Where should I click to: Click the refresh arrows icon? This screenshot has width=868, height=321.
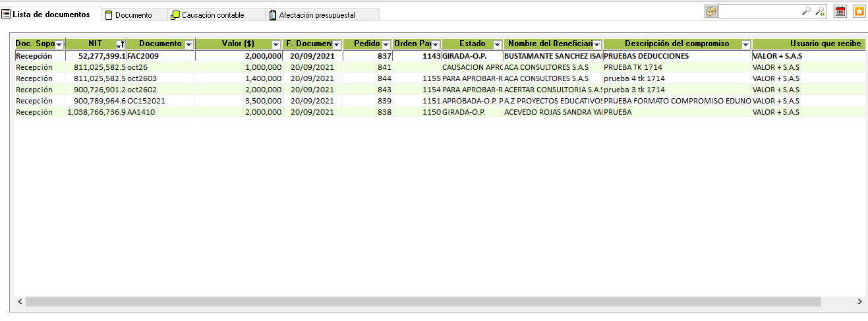coord(711,11)
